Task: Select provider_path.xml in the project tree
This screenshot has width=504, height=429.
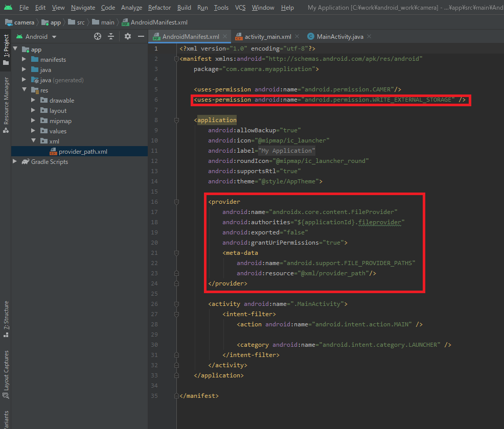Action: 83,152
